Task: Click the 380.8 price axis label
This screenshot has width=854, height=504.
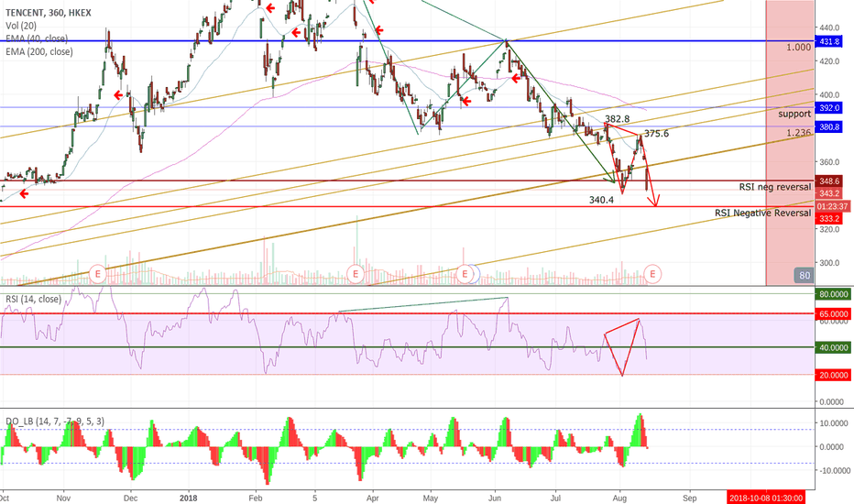Action: pos(829,127)
